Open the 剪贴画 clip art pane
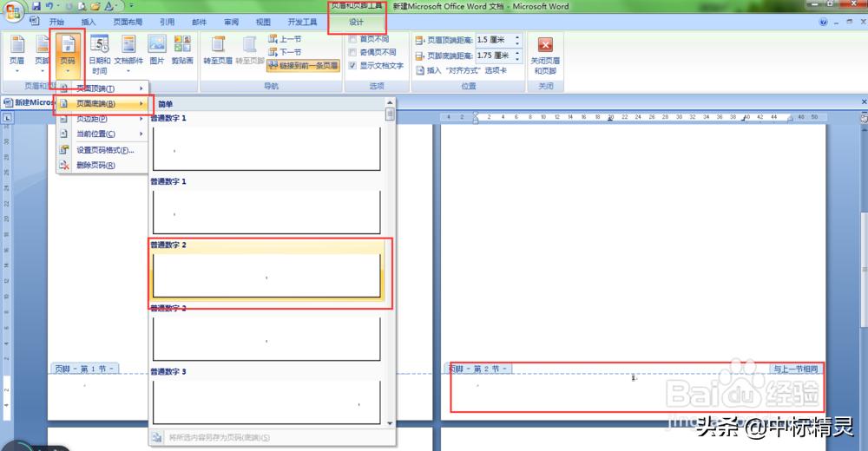This screenshot has width=868, height=451. tap(182, 49)
